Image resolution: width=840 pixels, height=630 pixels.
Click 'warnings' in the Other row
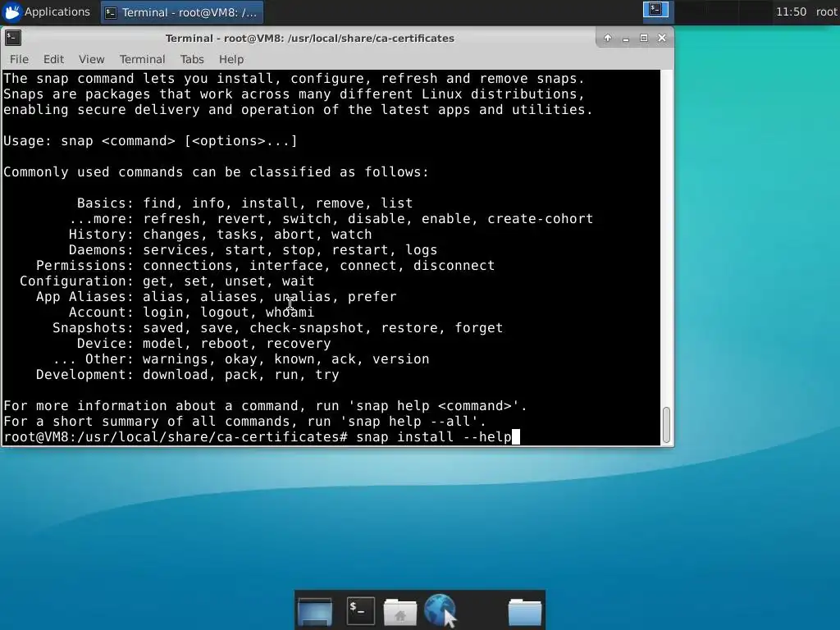pyautogui.click(x=176, y=358)
